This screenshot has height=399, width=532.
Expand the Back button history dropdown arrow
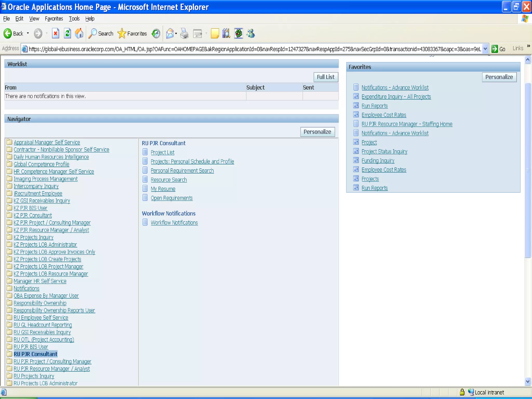(x=28, y=34)
